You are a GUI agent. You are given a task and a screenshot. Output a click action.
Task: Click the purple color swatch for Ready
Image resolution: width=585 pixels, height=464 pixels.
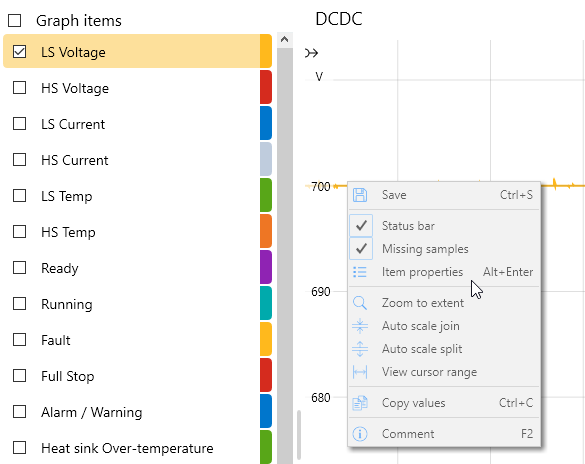(266, 267)
